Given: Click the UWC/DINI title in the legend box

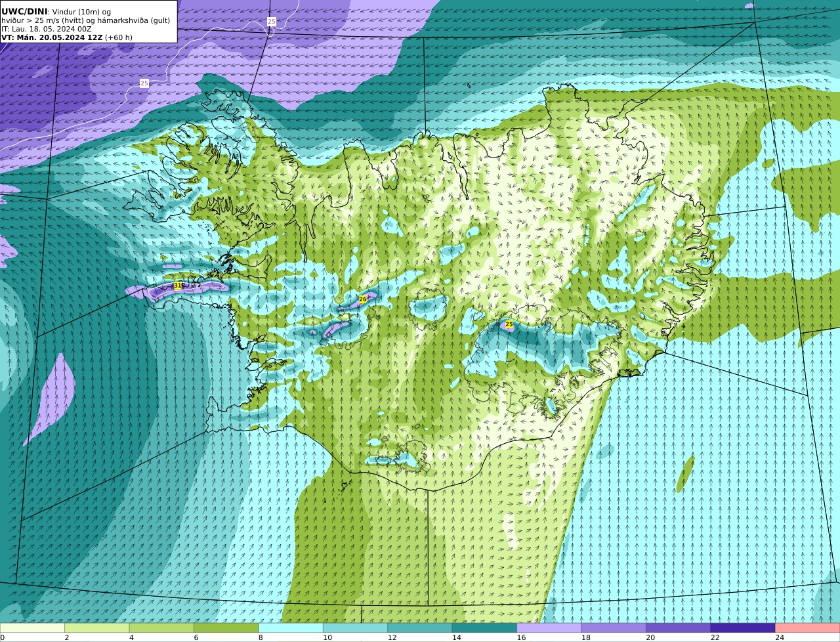Looking at the screenshot, I should point(24,12).
